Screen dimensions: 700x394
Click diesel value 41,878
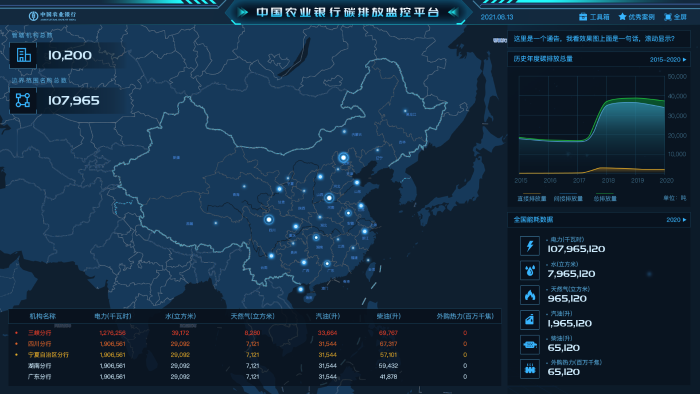(388, 377)
